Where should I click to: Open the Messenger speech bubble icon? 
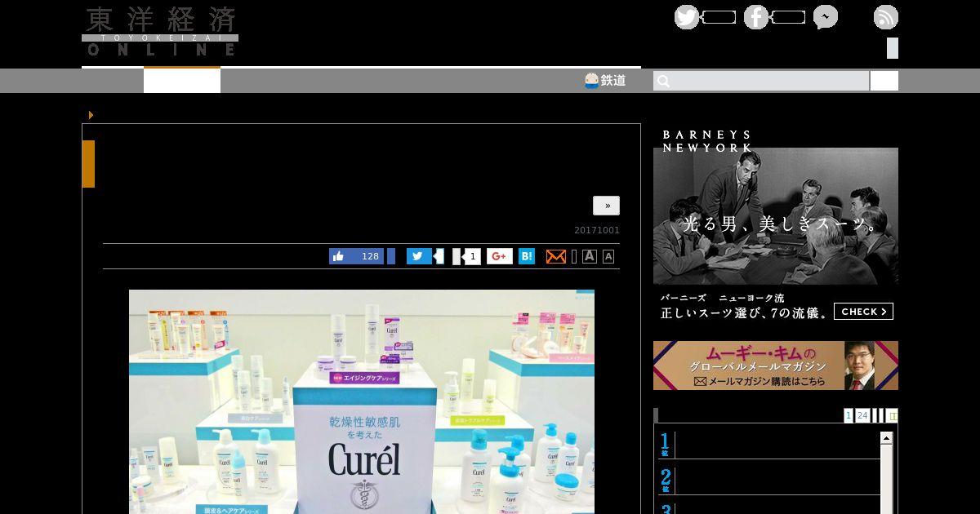click(x=825, y=17)
